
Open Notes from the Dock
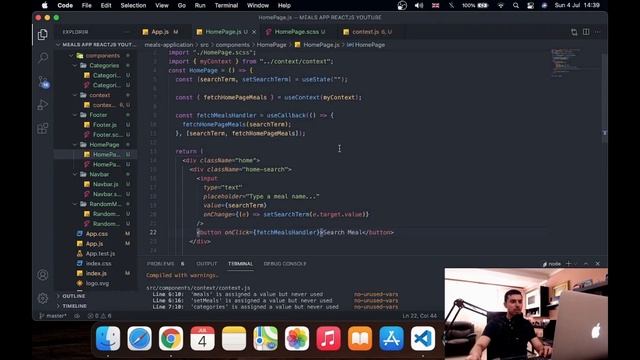coord(234,338)
